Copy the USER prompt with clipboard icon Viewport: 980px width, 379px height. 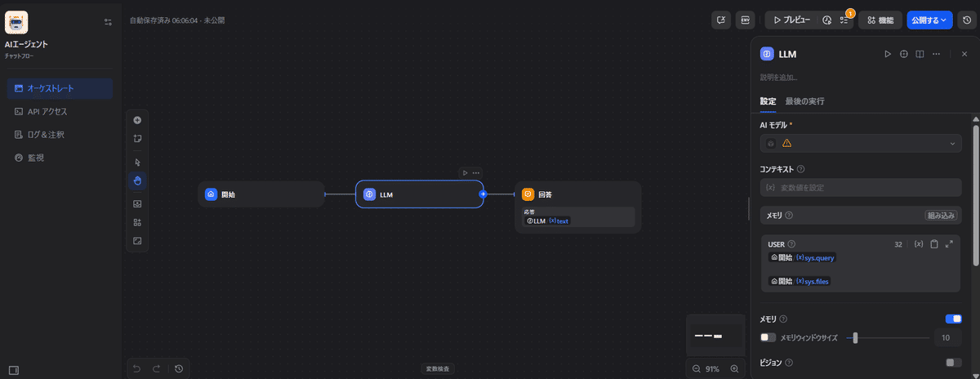[x=934, y=244]
